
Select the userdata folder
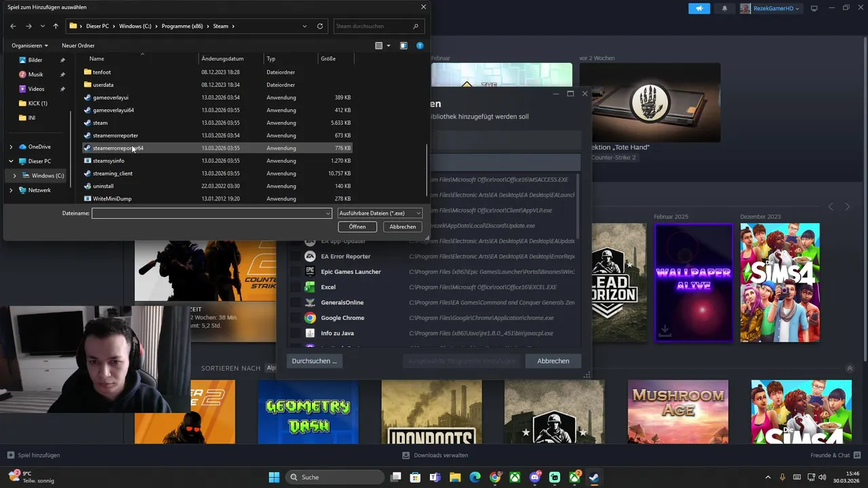tap(217, 85)
